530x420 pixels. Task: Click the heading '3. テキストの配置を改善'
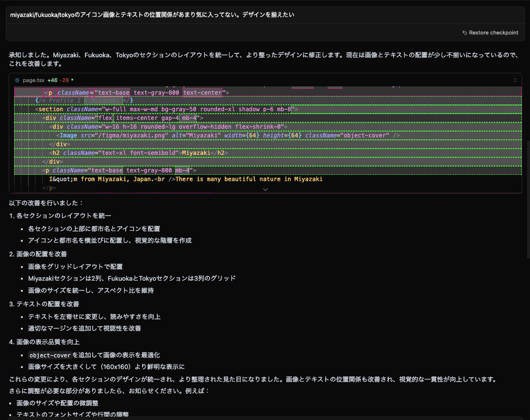(44, 304)
